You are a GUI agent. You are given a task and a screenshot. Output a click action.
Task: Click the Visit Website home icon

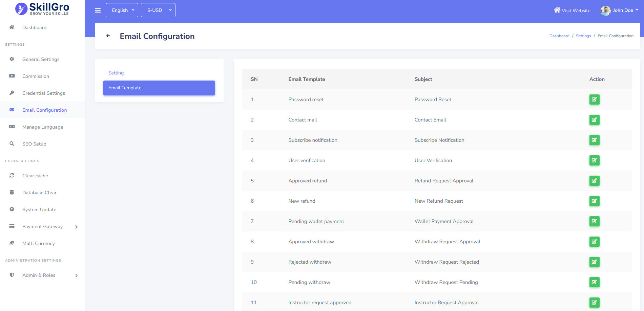point(557,10)
